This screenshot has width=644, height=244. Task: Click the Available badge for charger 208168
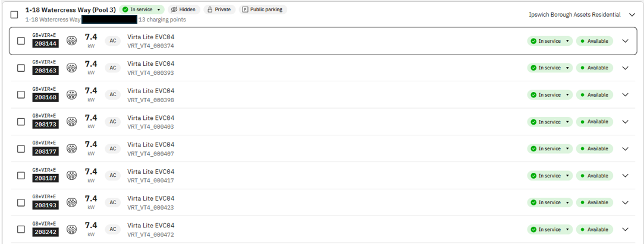[x=594, y=95]
